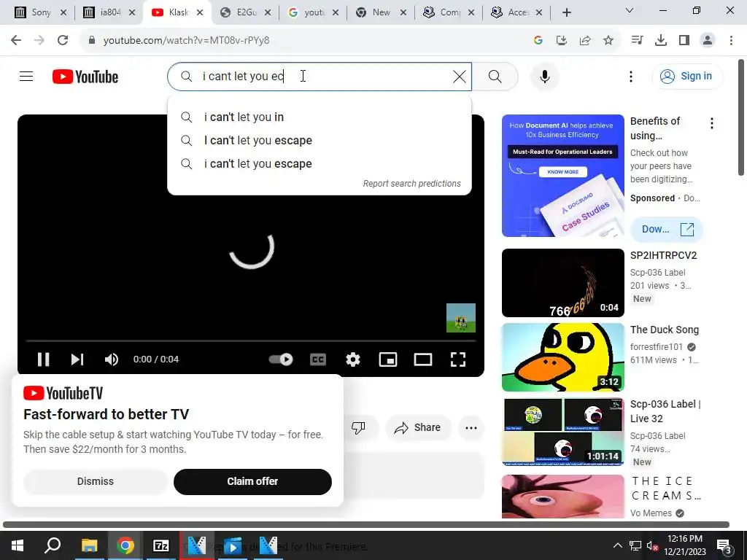Screen dimensions: 747x560
Task: Skip to the next video
Action: coord(77,359)
